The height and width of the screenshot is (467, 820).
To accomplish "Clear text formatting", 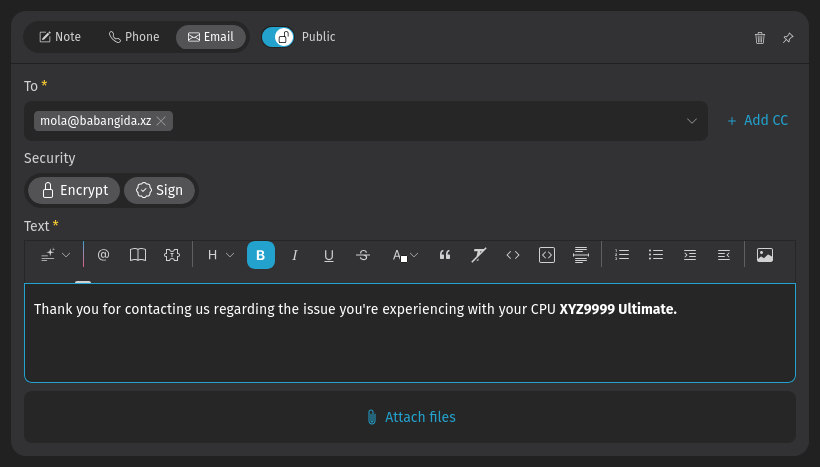I will click(x=479, y=255).
